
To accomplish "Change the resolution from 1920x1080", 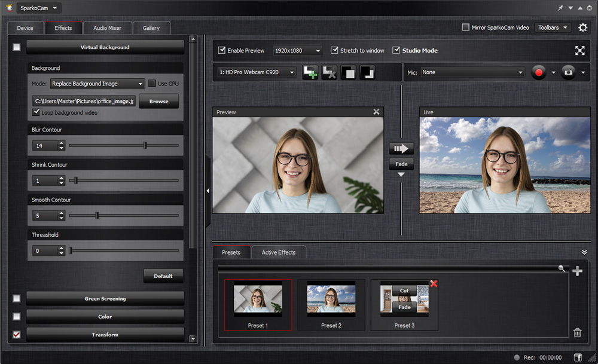I will (297, 50).
